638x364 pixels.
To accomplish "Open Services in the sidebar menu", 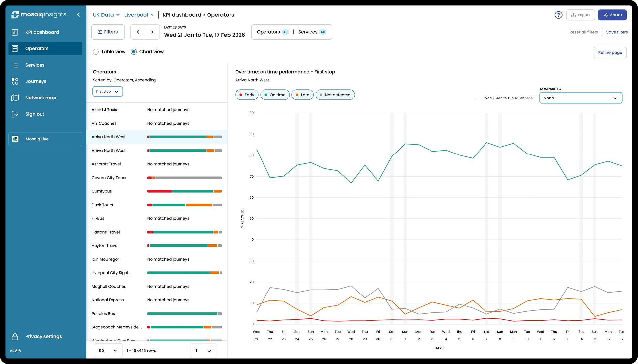I will [35, 65].
